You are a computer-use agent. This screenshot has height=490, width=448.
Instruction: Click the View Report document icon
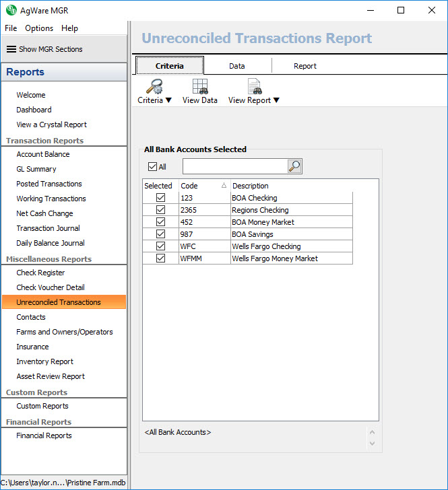click(x=254, y=86)
